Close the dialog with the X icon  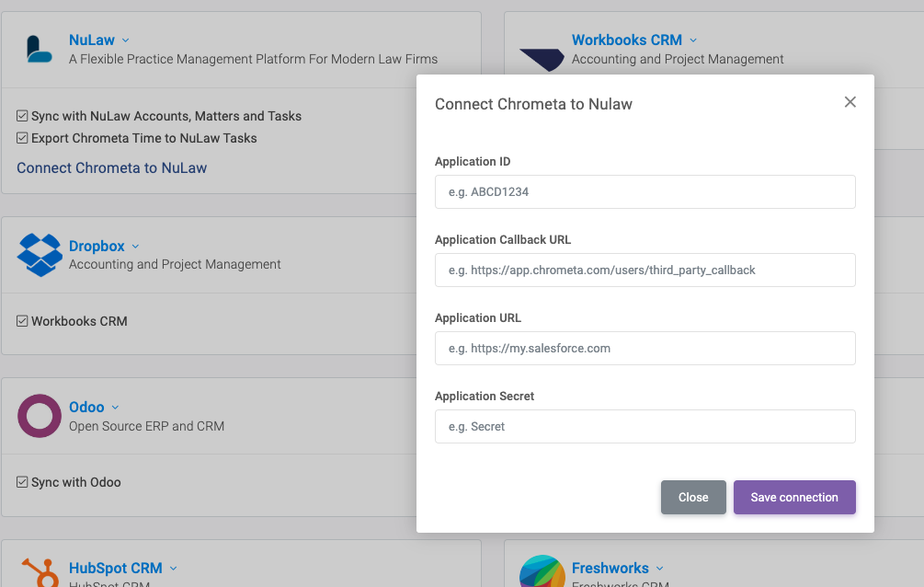tap(850, 102)
